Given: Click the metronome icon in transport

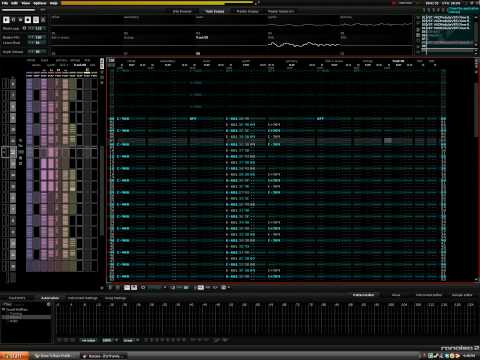Looking at the screenshot, I should pos(43,20).
